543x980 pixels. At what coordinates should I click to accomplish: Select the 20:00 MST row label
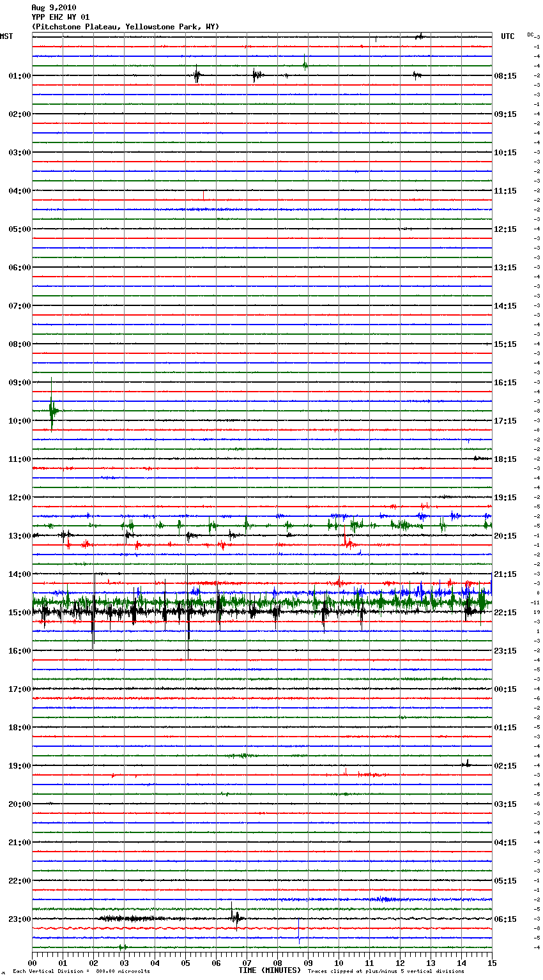(x=20, y=804)
